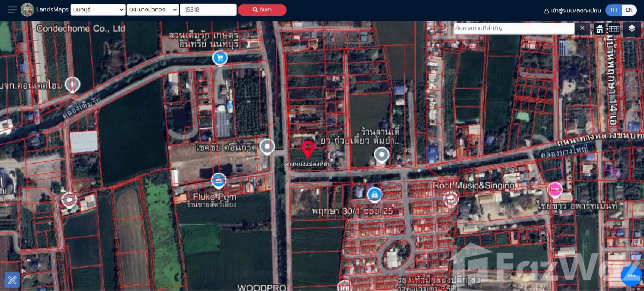Open the chat bubble widget
Screen dimensions: 644x291
(x=631, y=276)
